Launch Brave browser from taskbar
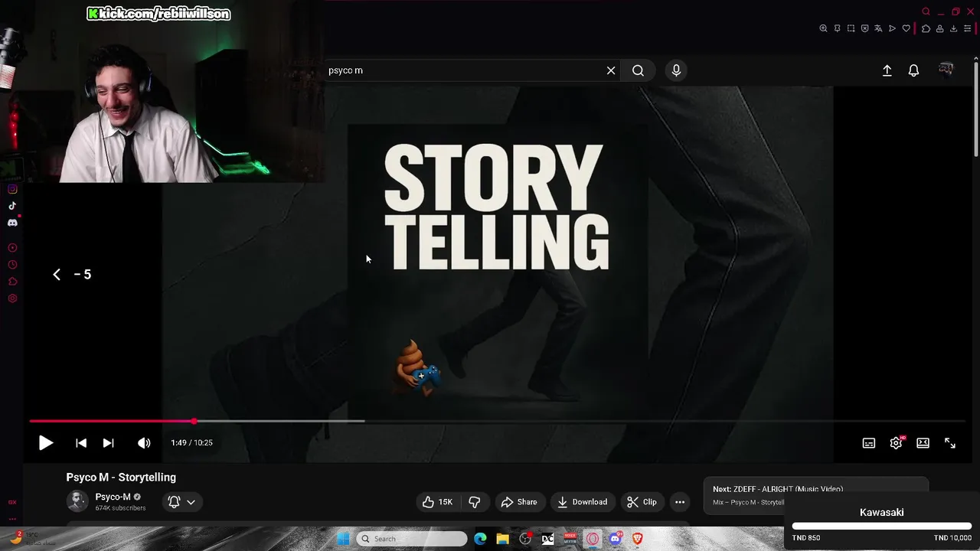Viewport: 980px width, 551px height. [x=638, y=539]
